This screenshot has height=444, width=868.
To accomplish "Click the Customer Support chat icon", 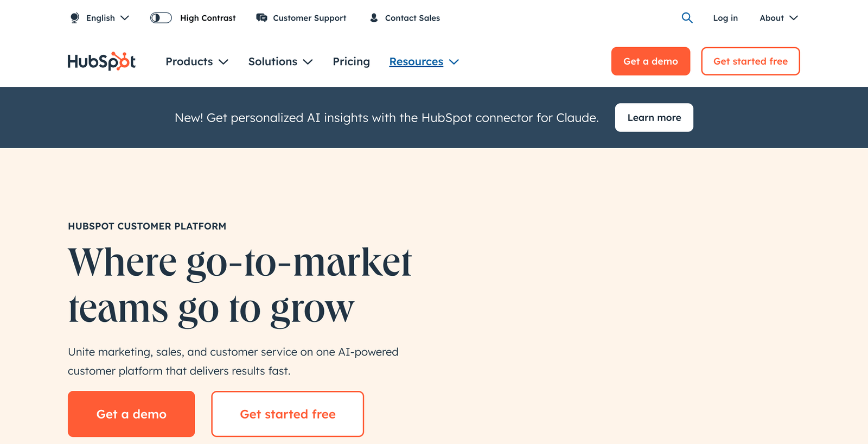I will pyautogui.click(x=261, y=18).
